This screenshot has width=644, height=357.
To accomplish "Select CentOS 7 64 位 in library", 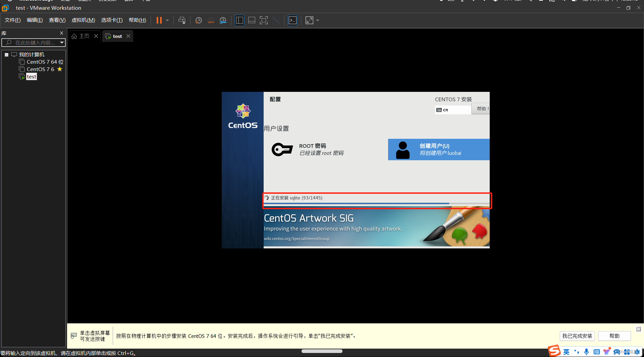I will [45, 62].
